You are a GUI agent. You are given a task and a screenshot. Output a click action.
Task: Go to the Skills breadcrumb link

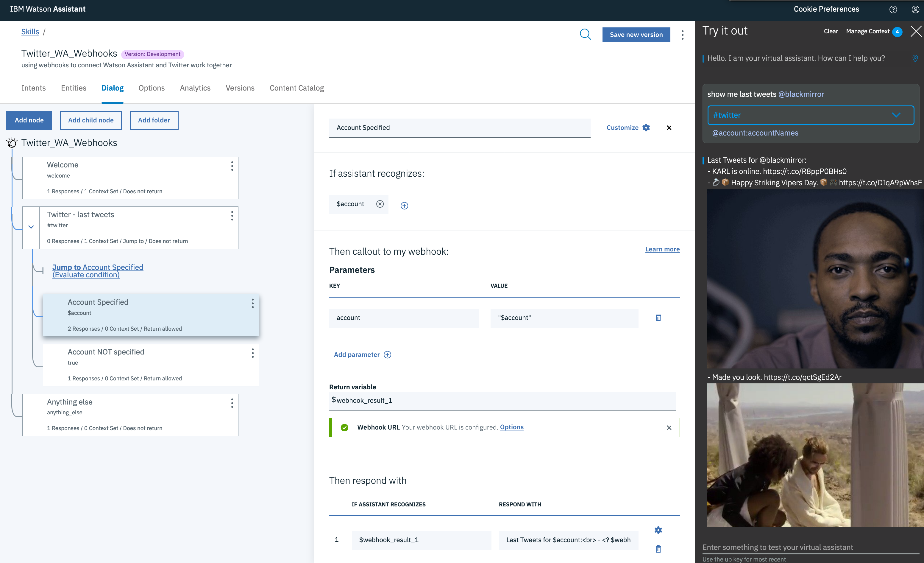(x=30, y=32)
